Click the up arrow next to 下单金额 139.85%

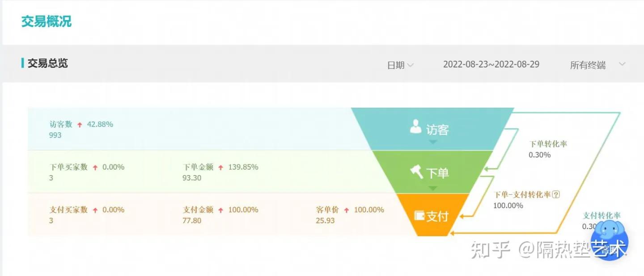coord(220,167)
